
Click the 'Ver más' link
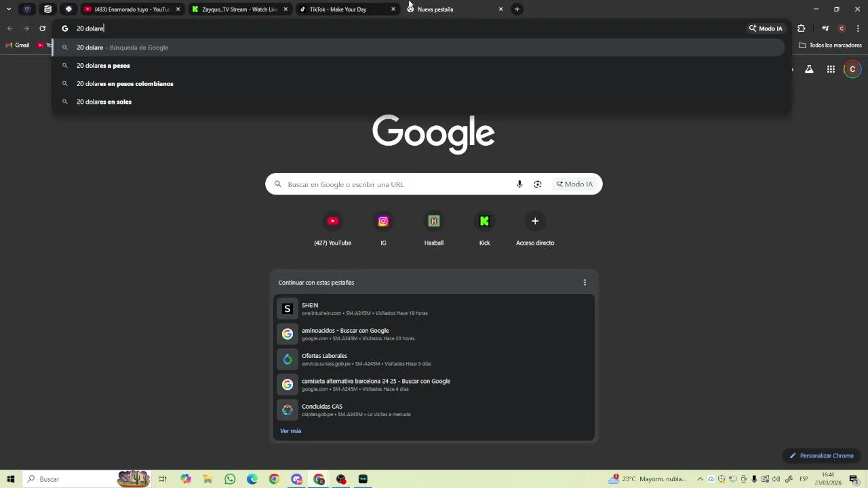click(291, 431)
